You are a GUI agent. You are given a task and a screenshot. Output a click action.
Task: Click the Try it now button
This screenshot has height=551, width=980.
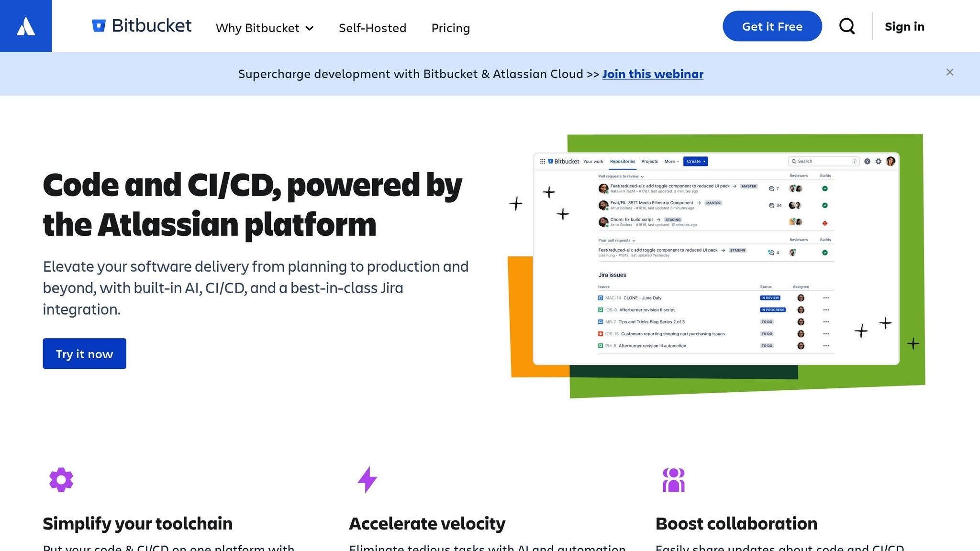click(85, 353)
